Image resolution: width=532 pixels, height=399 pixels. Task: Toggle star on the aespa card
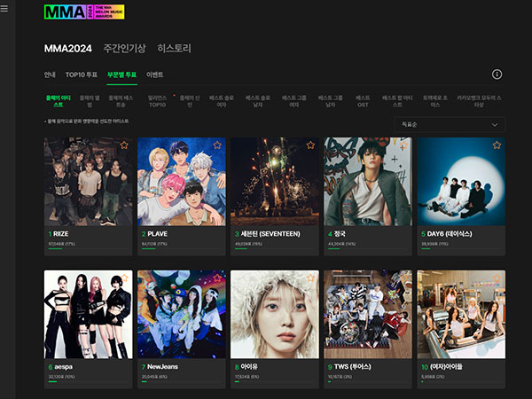coord(124,278)
